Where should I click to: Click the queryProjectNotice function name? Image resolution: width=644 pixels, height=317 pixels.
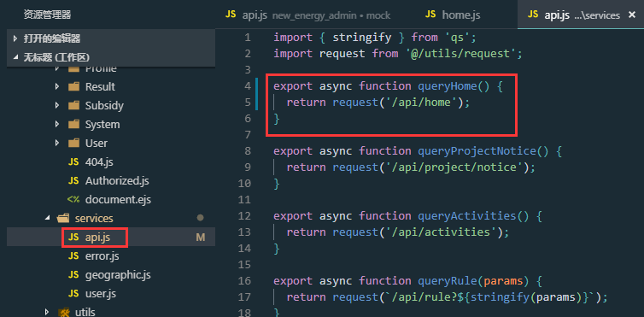(477, 151)
